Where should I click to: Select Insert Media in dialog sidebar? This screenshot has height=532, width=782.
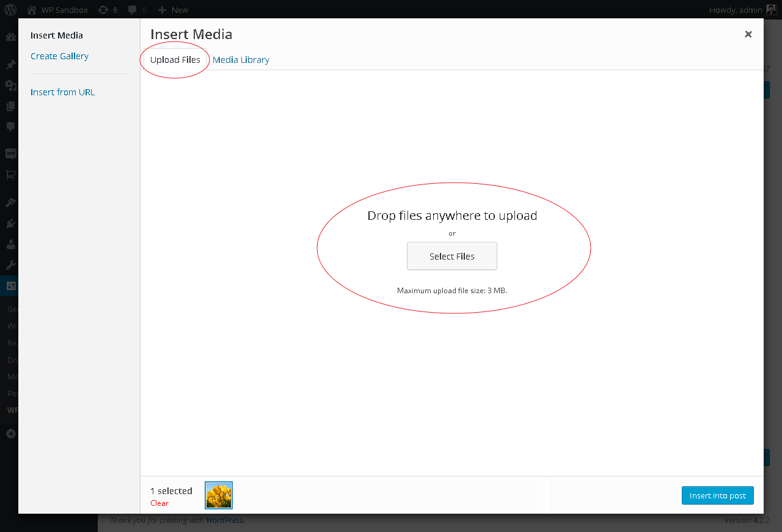(57, 35)
